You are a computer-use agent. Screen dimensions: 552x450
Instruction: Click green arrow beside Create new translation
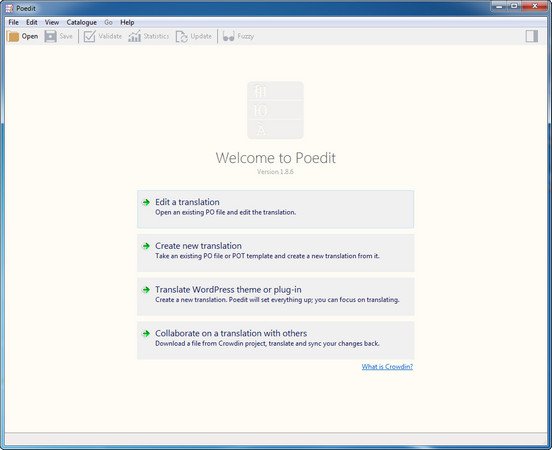[146, 246]
